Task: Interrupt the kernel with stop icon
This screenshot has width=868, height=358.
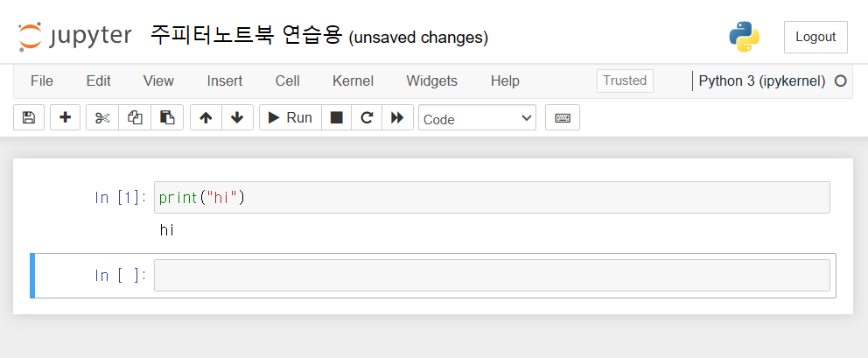Action: [337, 117]
